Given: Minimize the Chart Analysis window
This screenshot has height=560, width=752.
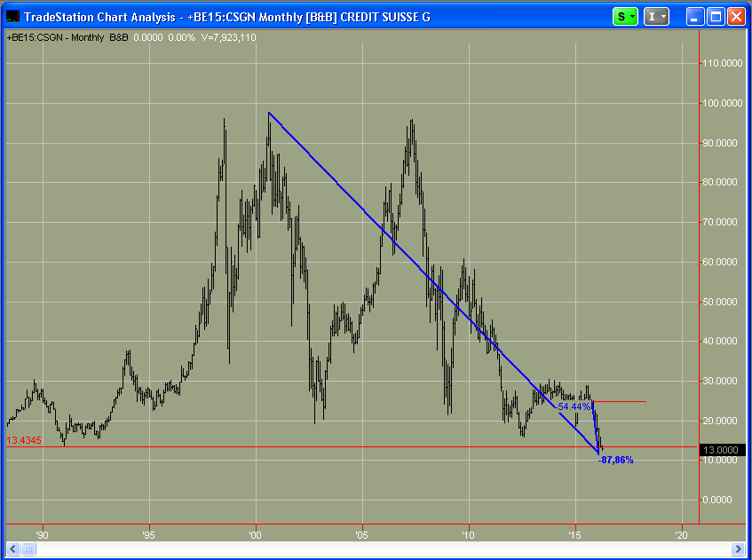Looking at the screenshot, I should tap(695, 17).
